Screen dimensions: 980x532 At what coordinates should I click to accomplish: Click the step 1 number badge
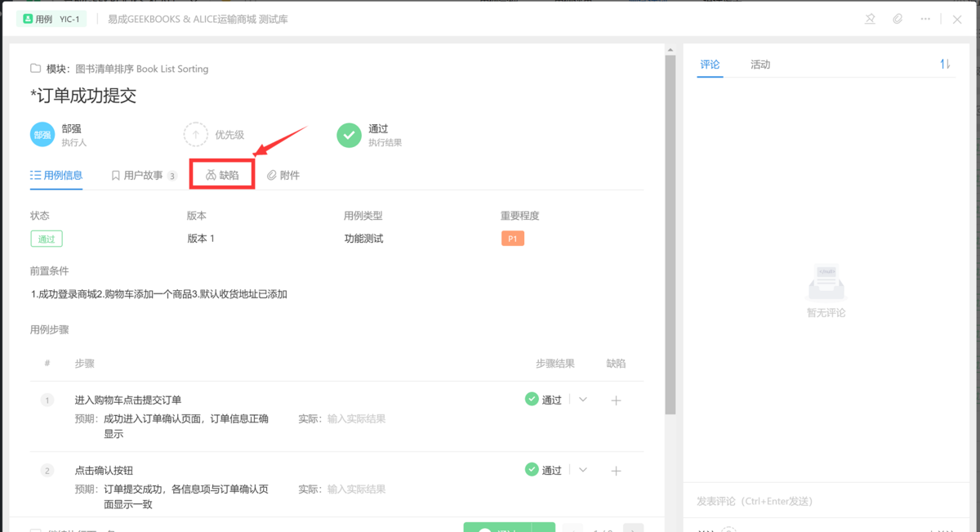pyautogui.click(x=47, y=400)
